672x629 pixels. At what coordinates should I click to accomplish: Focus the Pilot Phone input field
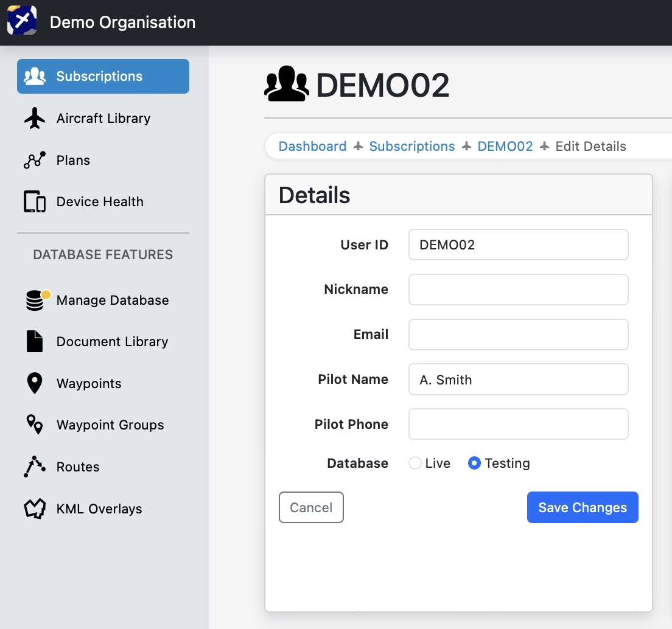click(518, 424)
